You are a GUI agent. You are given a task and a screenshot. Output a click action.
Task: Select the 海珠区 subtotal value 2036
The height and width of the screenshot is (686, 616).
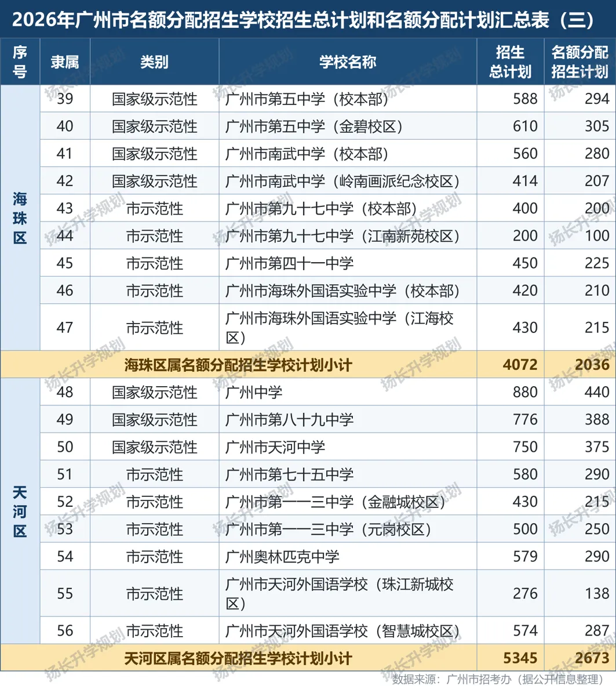[x=592, y=364]
